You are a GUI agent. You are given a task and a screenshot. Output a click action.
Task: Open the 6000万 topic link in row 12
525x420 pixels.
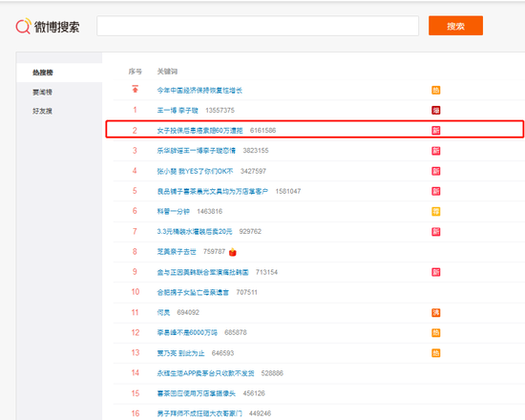[187, 332]
